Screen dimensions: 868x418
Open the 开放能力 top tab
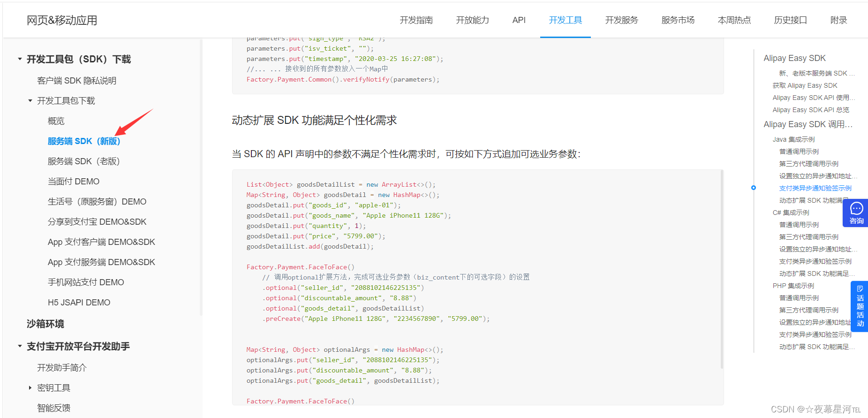(x=473, y=20)
